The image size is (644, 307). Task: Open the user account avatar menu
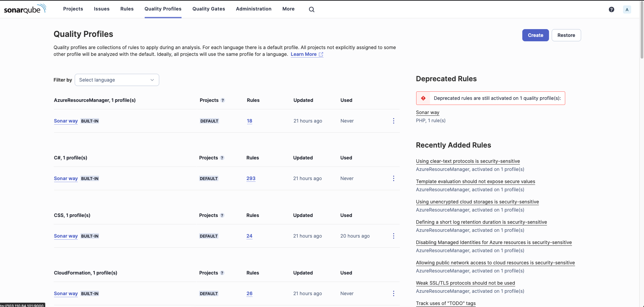pos(627,9)
